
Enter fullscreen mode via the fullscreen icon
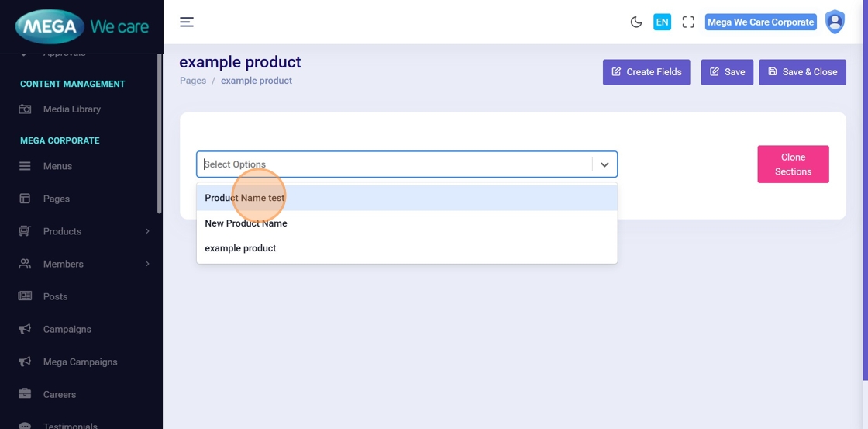pos(688,22)
